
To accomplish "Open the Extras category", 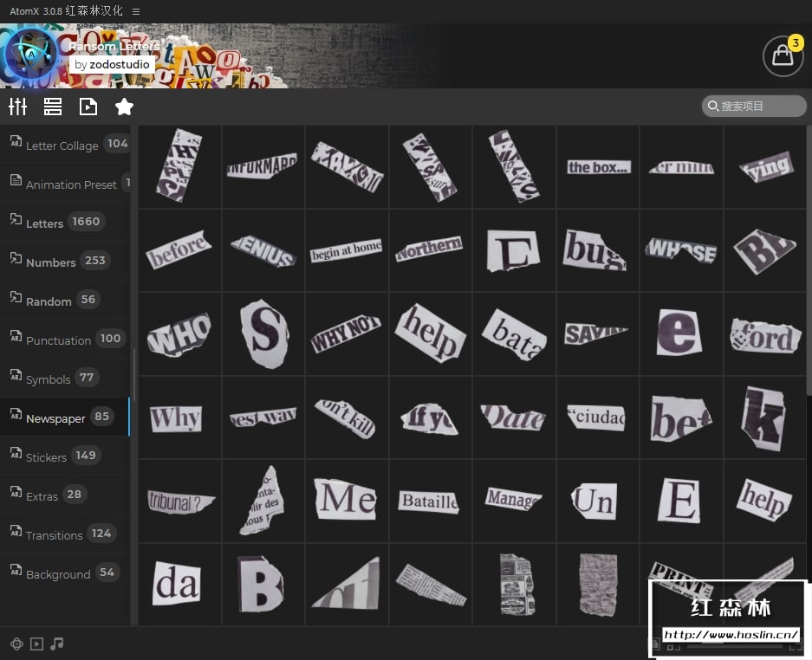I will click(65, 495).
